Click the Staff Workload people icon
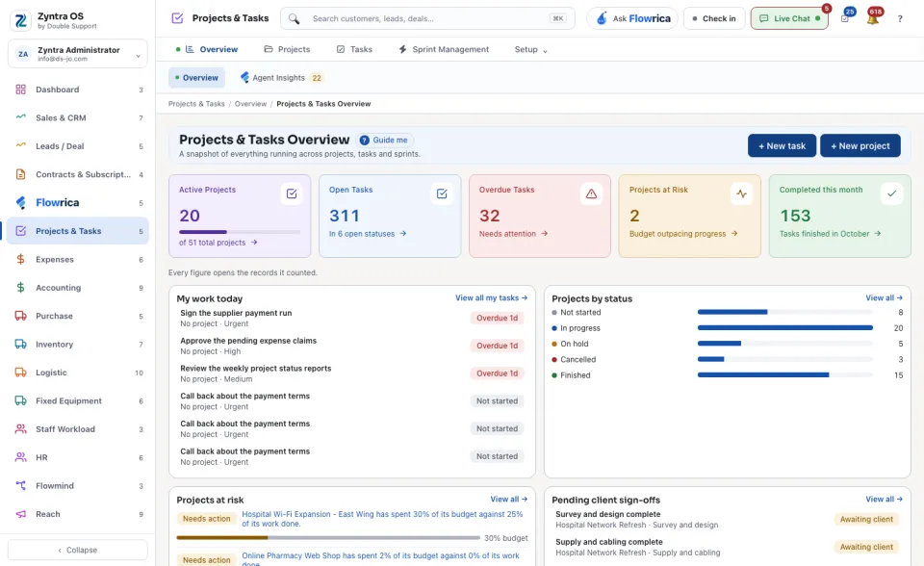This screenshot has width=924, height=566. [20, 429]
